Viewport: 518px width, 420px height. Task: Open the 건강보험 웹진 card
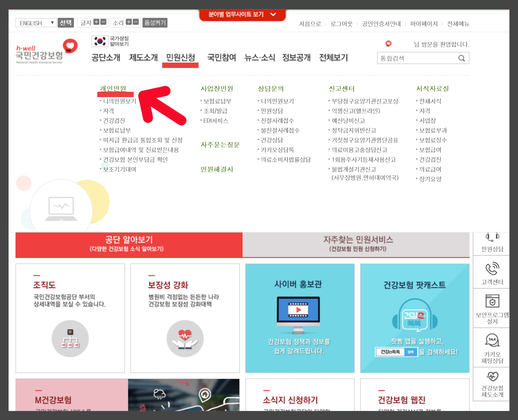point(415,395)
